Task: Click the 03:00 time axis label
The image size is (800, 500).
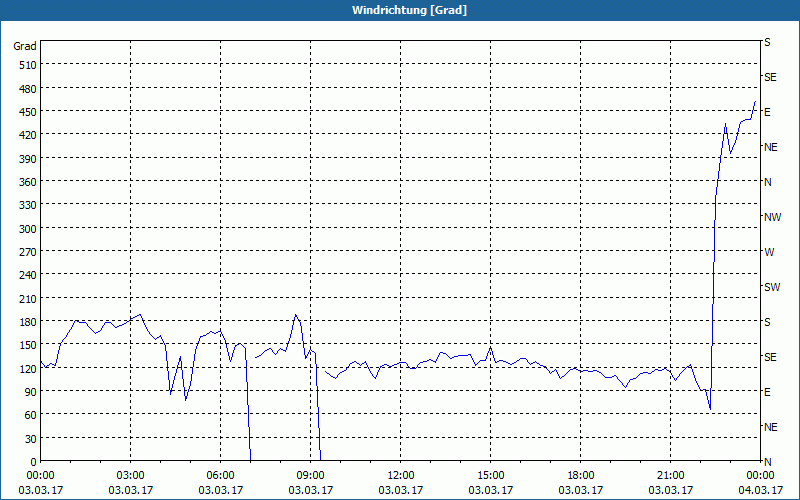Action: [x=130, y=476]
